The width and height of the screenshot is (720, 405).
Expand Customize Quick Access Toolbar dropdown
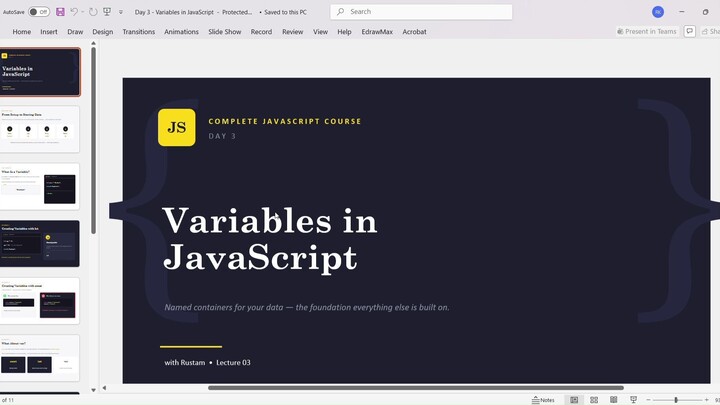[121, 12]
